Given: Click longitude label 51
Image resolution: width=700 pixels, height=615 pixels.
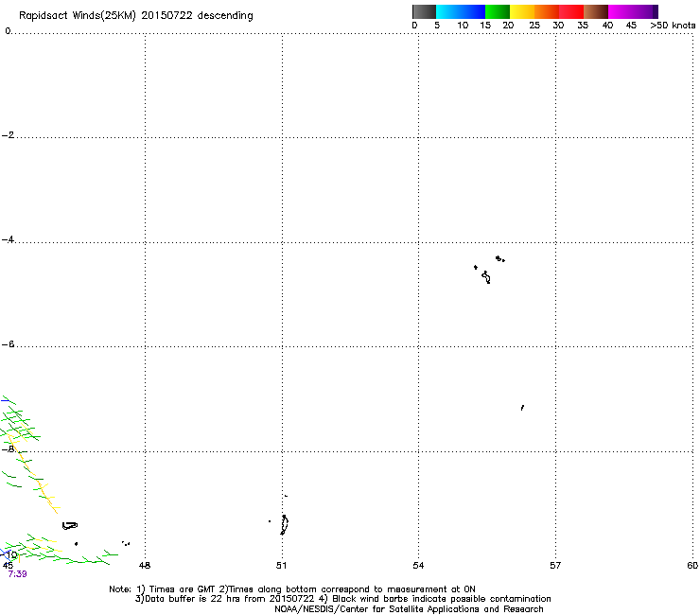Looking at the screenshot, I should [x=281, y=566].
